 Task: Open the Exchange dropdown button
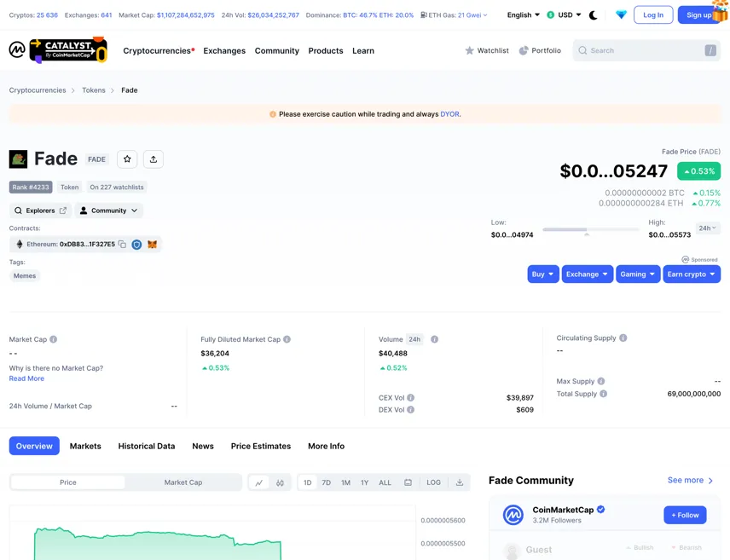[x=587, y=274]
